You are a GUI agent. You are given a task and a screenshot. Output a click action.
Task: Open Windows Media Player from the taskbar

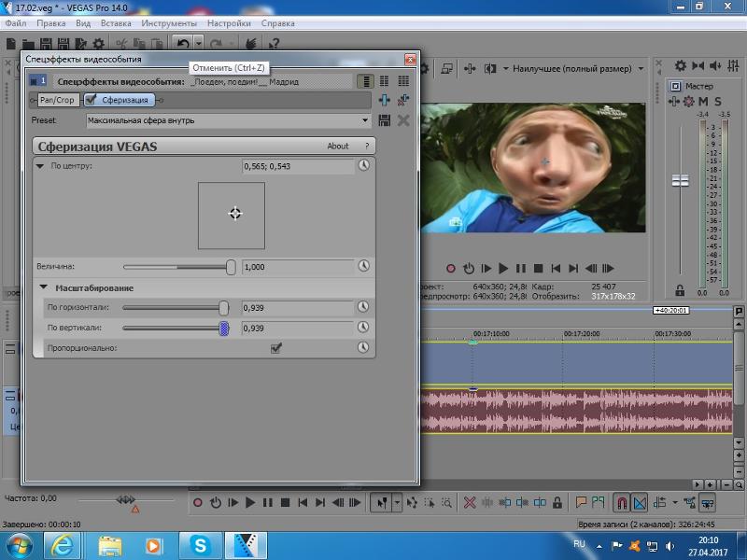pos(153,545)
